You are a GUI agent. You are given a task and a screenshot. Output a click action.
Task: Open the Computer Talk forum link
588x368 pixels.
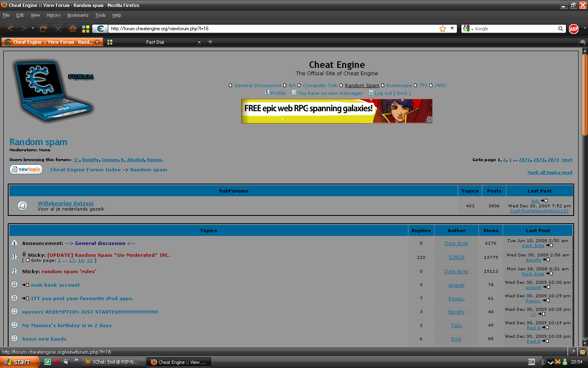(320, 85)
